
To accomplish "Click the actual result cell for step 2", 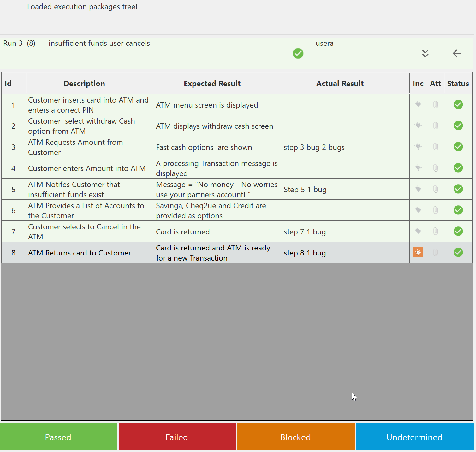I will pos(345,126).
